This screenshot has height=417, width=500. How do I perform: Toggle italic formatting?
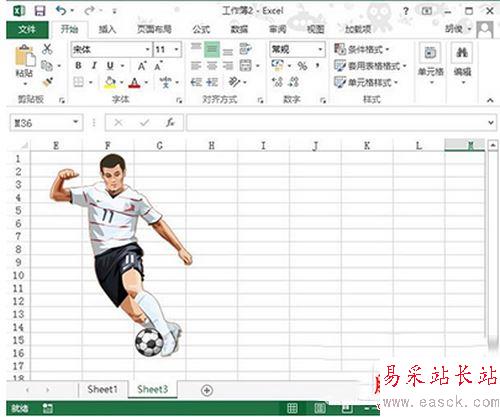point(94,66)
